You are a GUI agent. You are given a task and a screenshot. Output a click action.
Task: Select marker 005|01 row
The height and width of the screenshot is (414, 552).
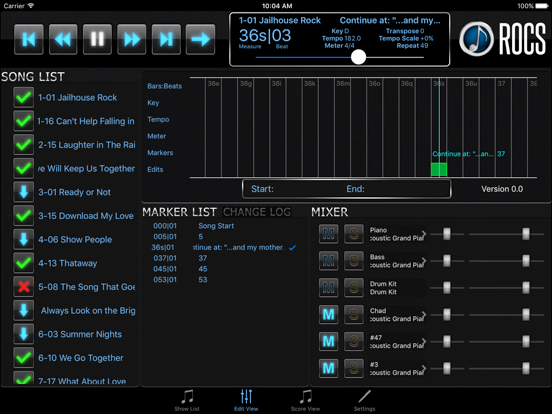click(225, 237)
